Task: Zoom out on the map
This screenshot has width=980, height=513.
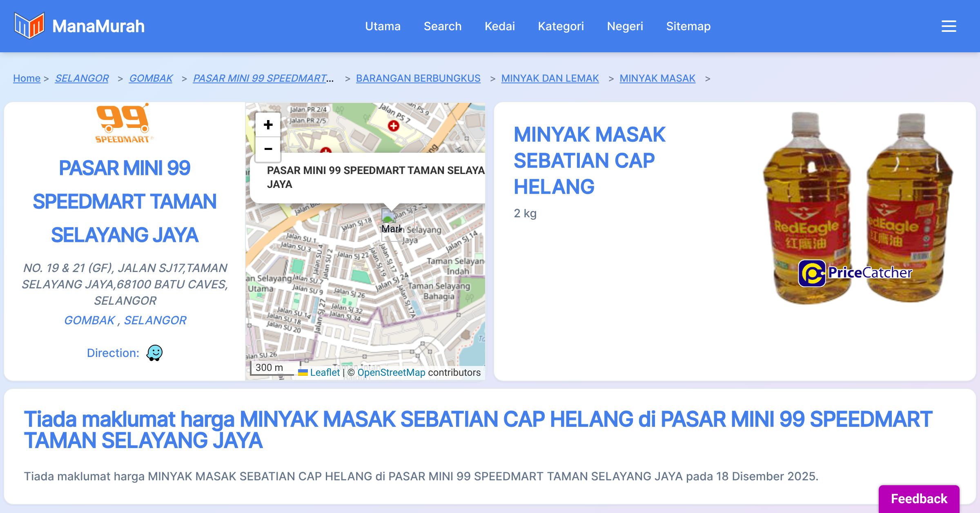Action: click(x=268, y=149)
